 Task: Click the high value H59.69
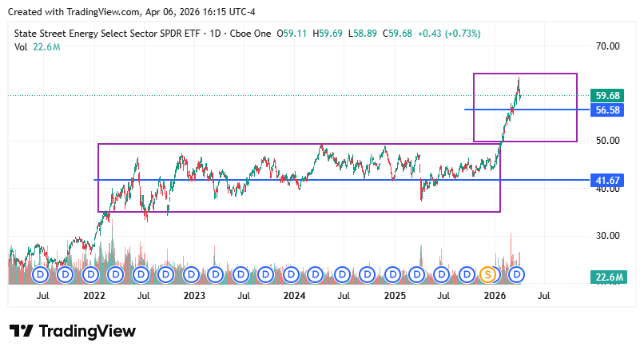click(328, 34)
